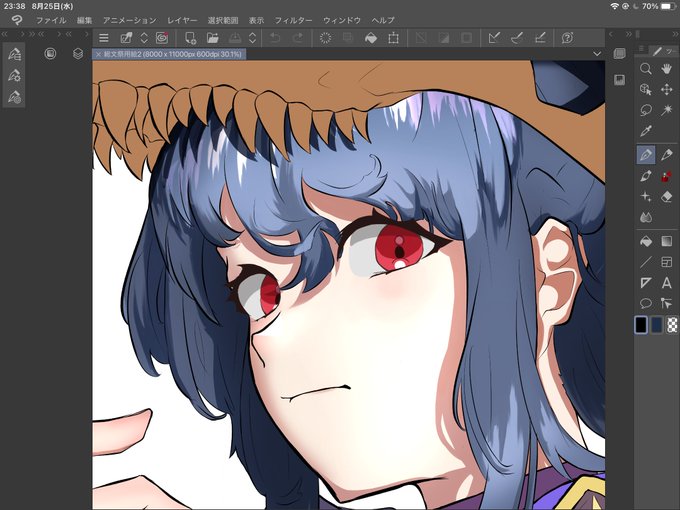680x510 pixels.
Task: Select the Text tool
Action: click(667, 283)
